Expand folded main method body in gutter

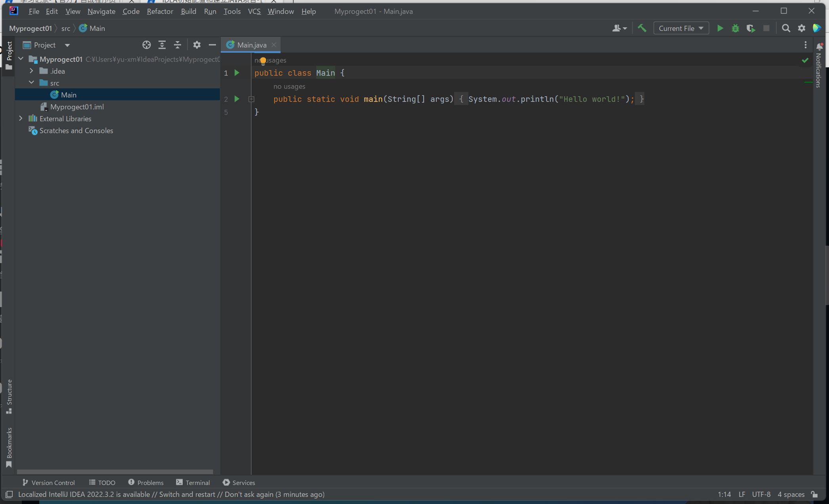point(251,99)
